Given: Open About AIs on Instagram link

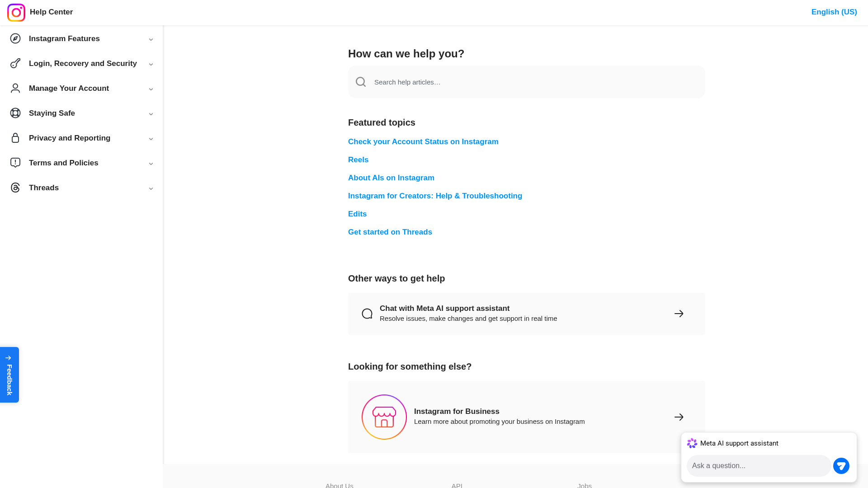Looking at the screenshot, I should coord(391,178).
